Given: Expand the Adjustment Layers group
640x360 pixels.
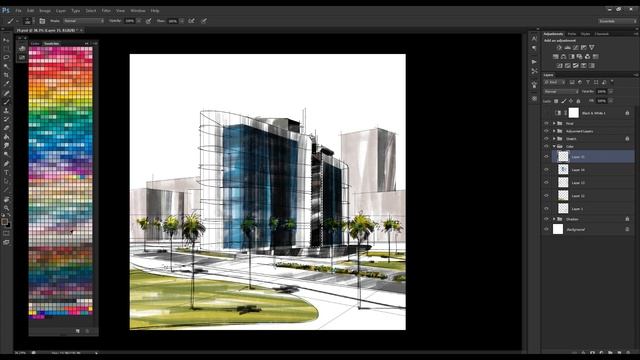Looking at the screenshot, I should tap(554, 131).
